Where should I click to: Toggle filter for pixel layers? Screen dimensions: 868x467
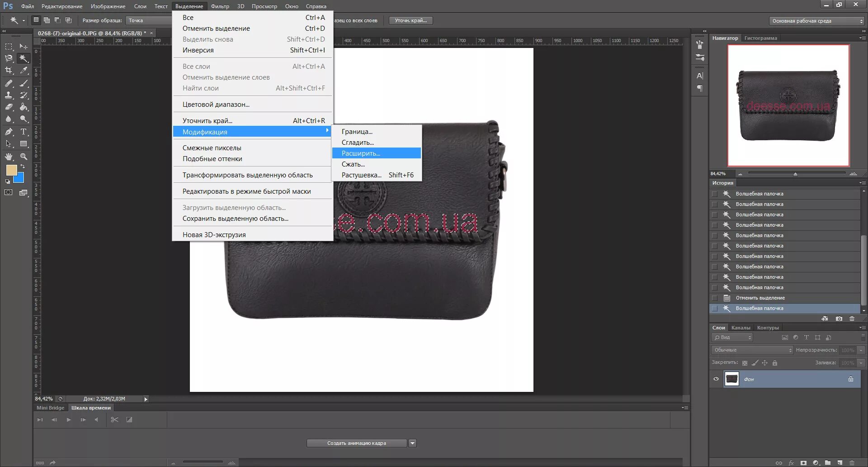[785, 338]
